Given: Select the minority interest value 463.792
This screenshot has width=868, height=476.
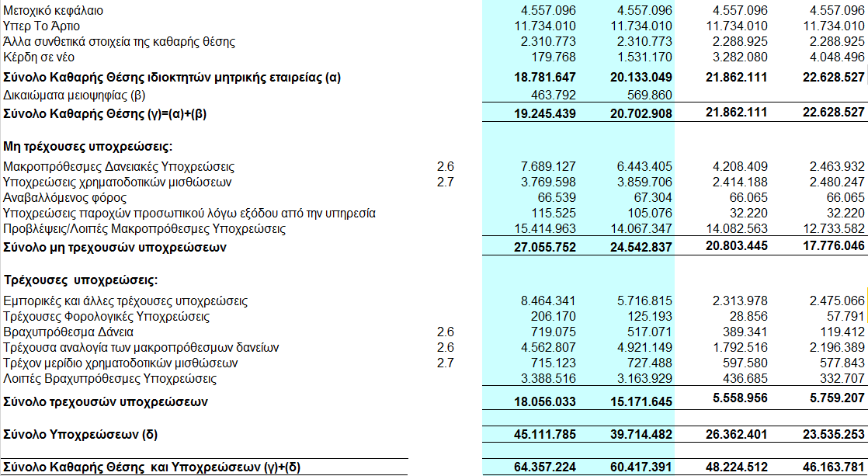Looking at the screenshot, I should tap(552, 96).
